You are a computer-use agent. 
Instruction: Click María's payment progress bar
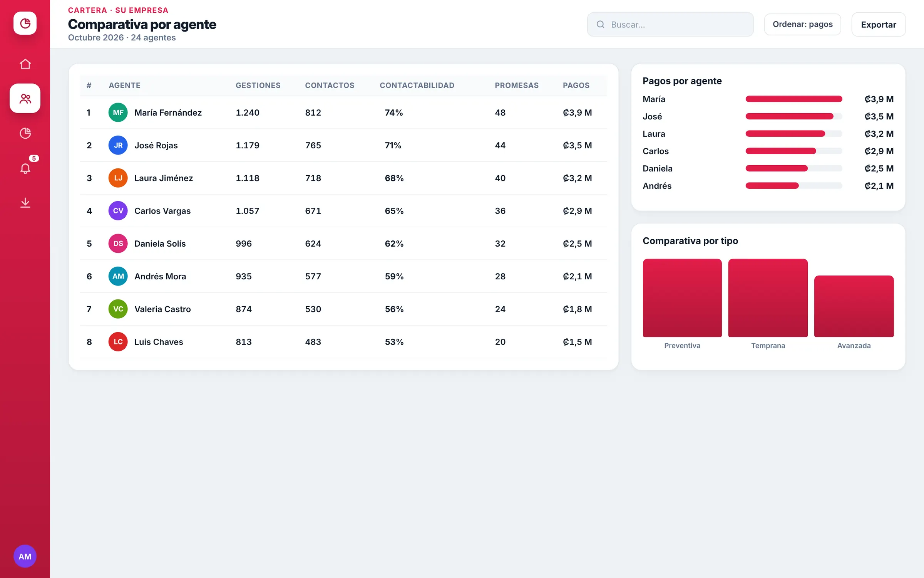tap(794, 99)
